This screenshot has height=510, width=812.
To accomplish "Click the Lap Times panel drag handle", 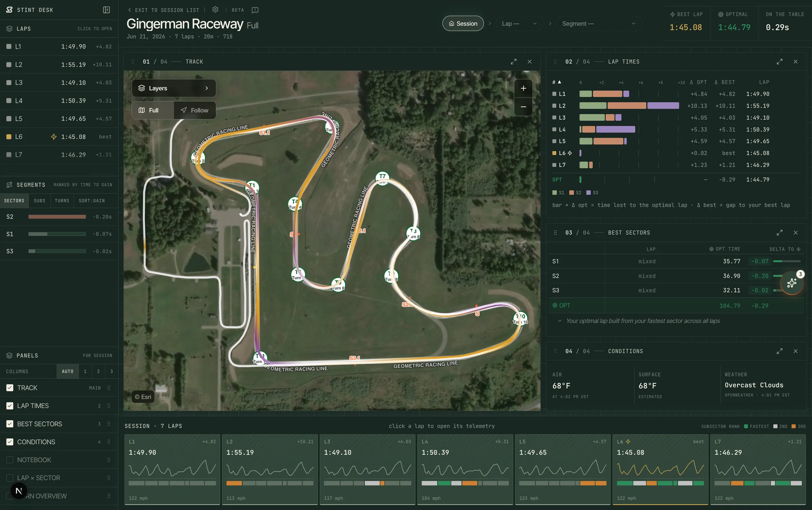I will tap(555, 62).
